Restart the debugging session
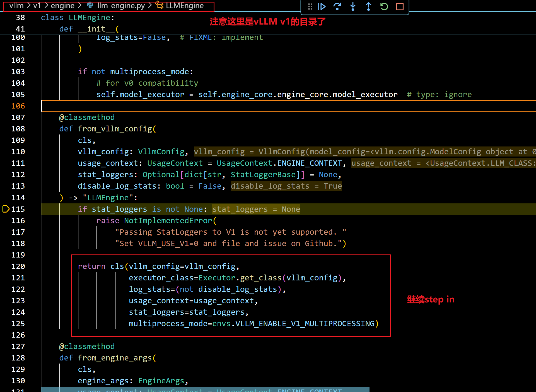536x392 pixels. pyautogui.click(x=384, y=6)
